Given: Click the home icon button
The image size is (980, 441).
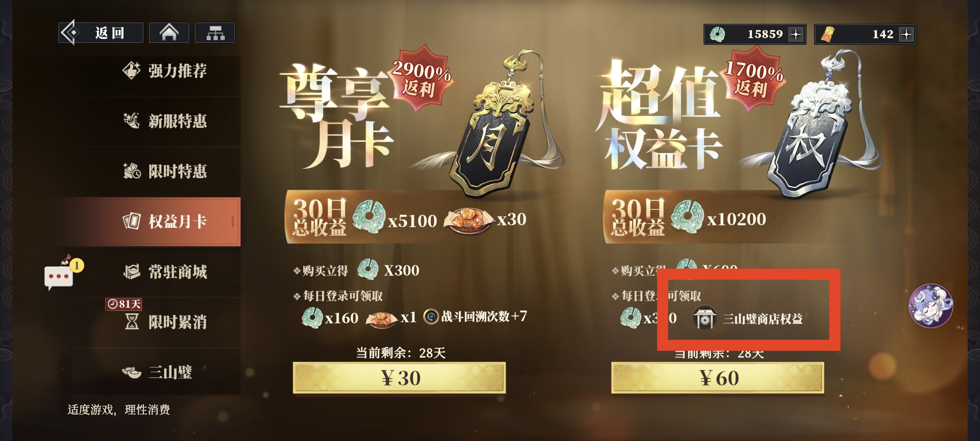Looking at the screenshot, I should [x=169, y=33].
